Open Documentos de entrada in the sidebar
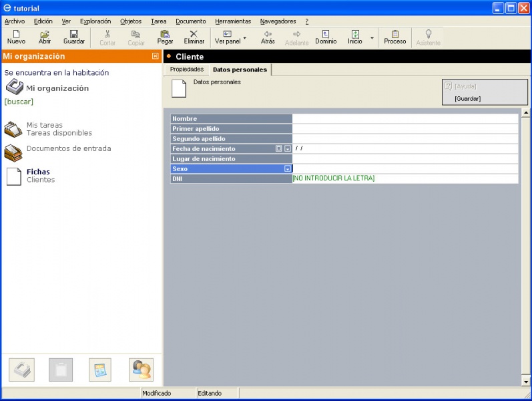The width and height of the screenshot is (532, 401). point(68,148)
